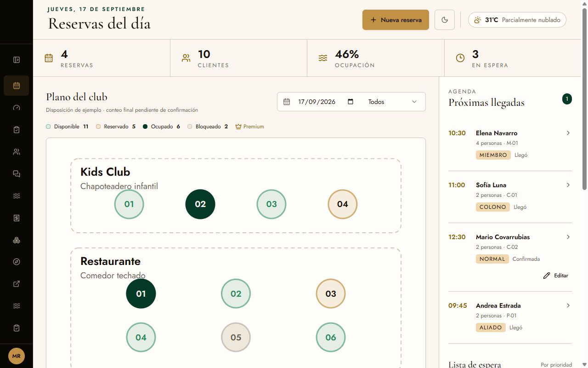Image resolution: width=588 pixels, height=368 pixels.
Task: Click the Kids Club zone heading
Action: (105, 172)
